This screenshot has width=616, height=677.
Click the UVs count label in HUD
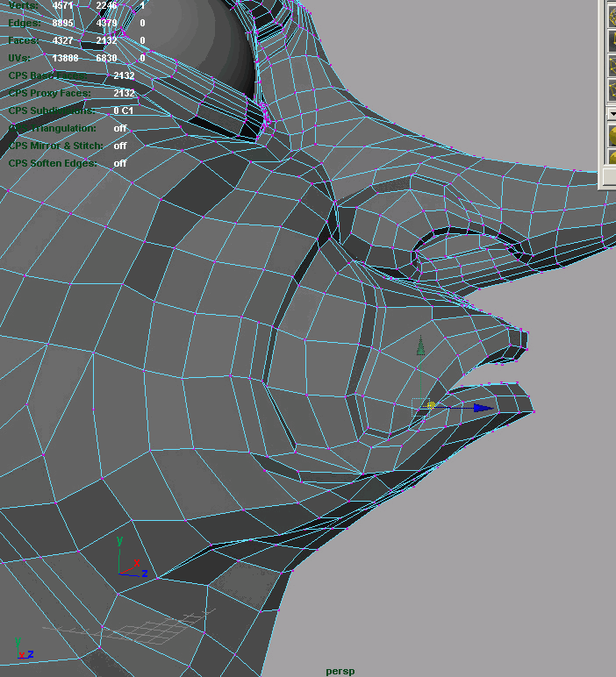pyautogui.click(x=21, y=58)
